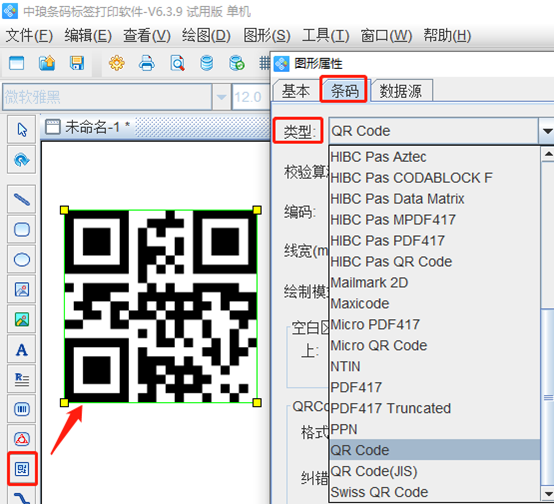
Task: Open the 窗口(W) menu
Action: tap(386, 35)
